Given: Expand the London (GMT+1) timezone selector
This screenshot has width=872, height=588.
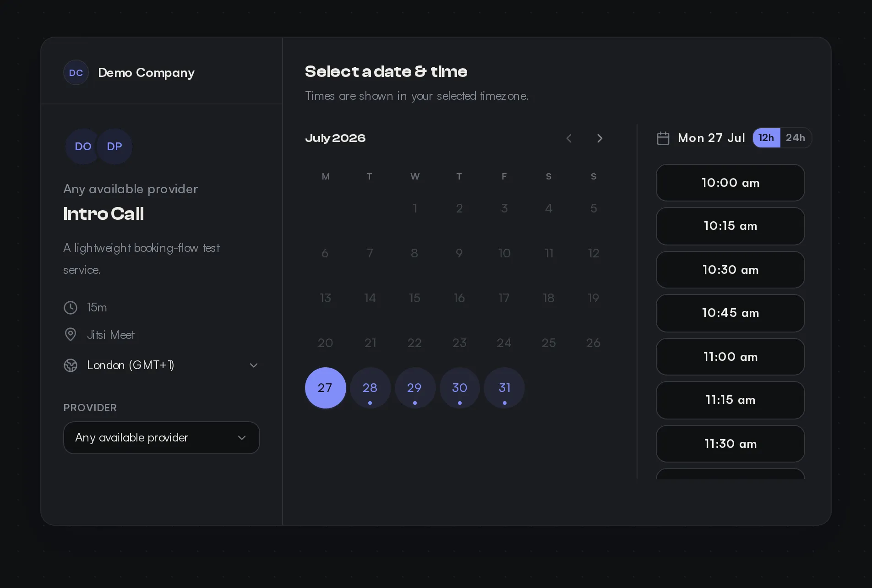Looking at the screenshot, I should tap(161, 365).
